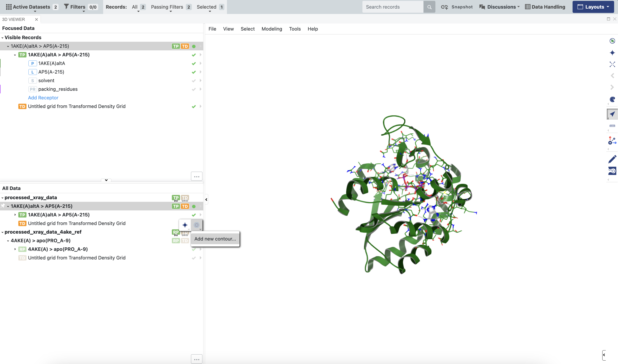Click the green status dot on 1AKE(A)altA record
Viewport: 618px width, 364px height.
[194, 46]
